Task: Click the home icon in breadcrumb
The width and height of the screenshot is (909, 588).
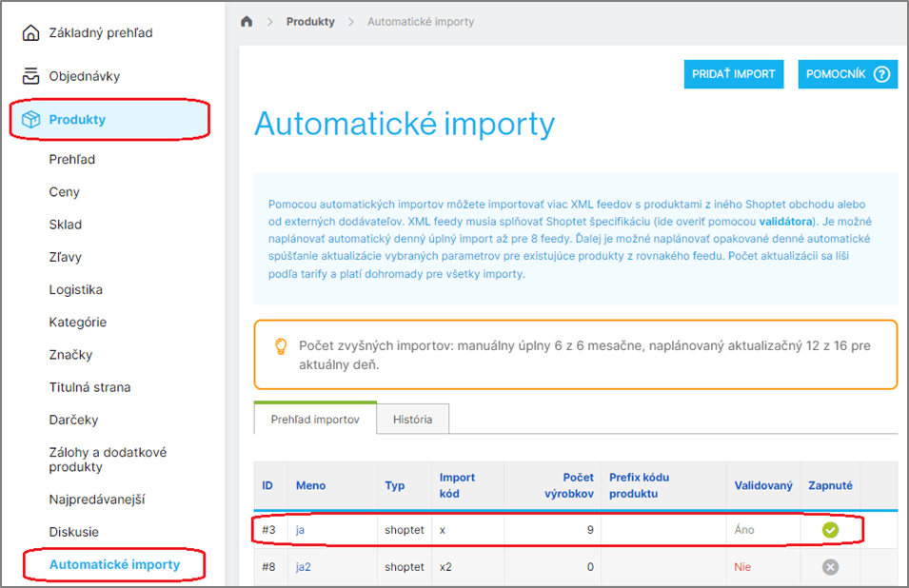Action: coord(247,22)
